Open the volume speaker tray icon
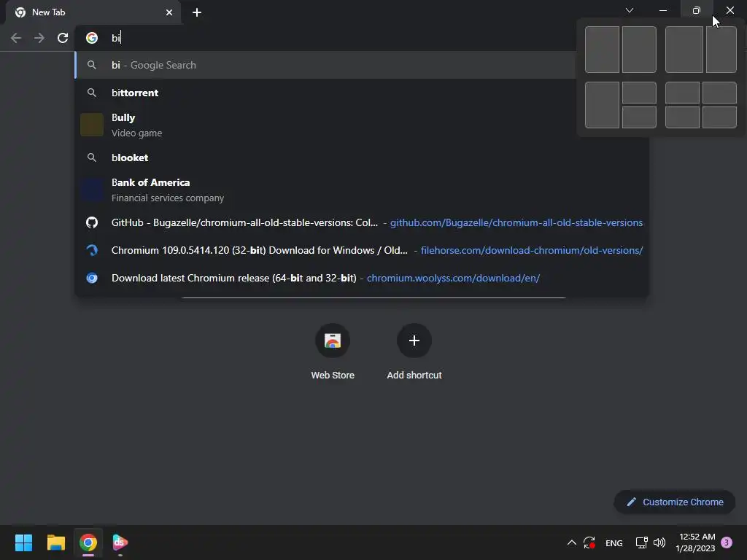The width and height of the screenshot is (747, 560). [659, 542]
